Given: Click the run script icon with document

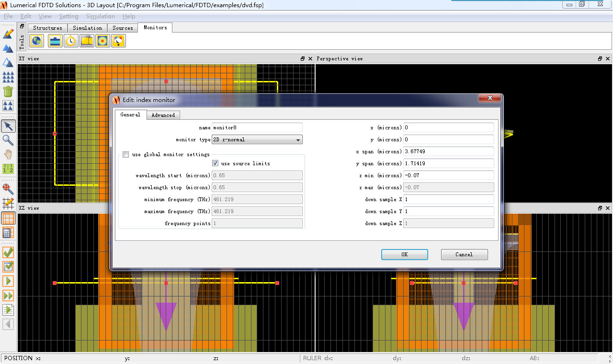Looking at the screenshot, I should (x=8, y=310).
